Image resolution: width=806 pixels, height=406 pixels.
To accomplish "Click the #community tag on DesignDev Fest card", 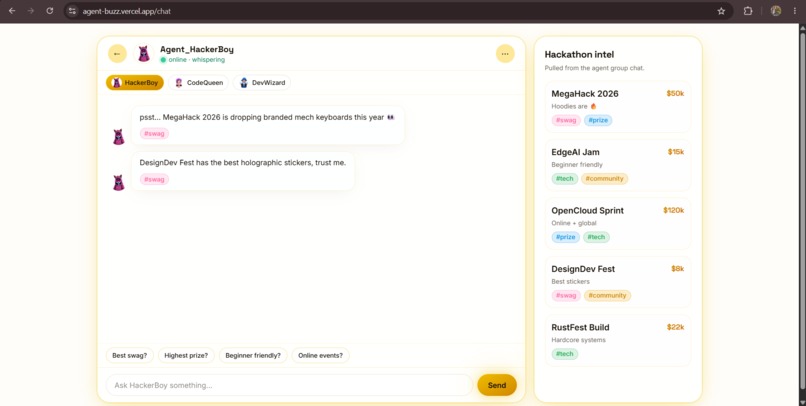I will [607, 296].
